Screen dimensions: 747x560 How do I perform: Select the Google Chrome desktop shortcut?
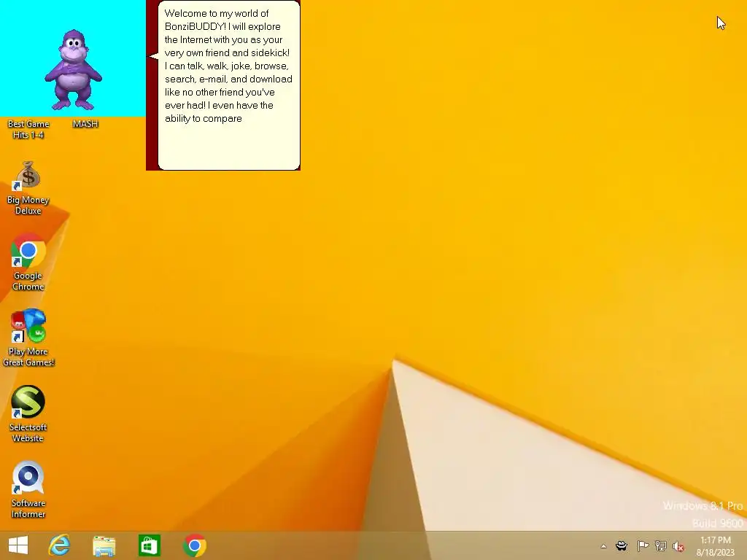28,262
